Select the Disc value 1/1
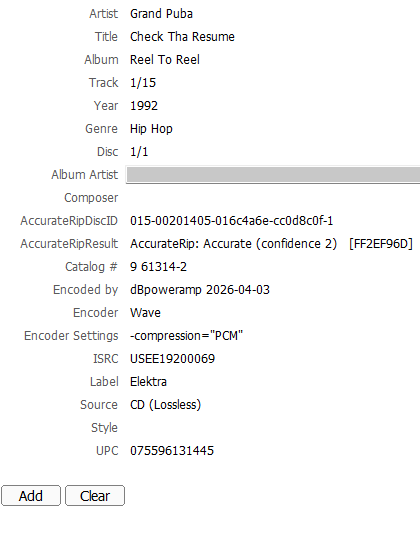420x534 pixels. [x=139, y=152]
